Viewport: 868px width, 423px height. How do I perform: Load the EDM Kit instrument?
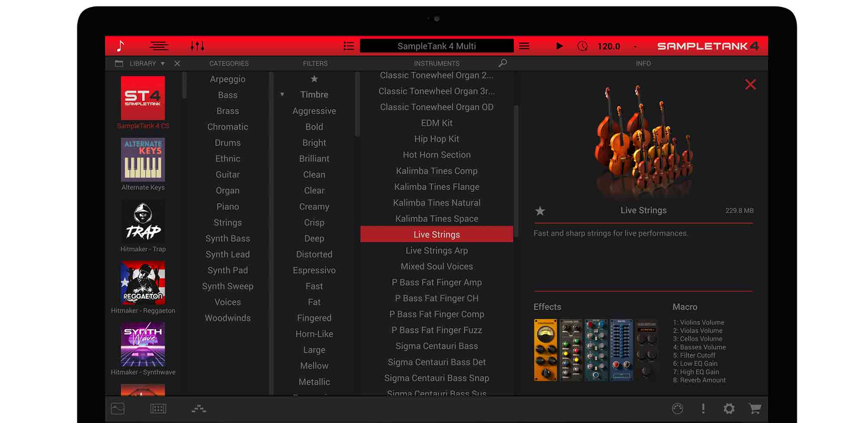point(437,123)
